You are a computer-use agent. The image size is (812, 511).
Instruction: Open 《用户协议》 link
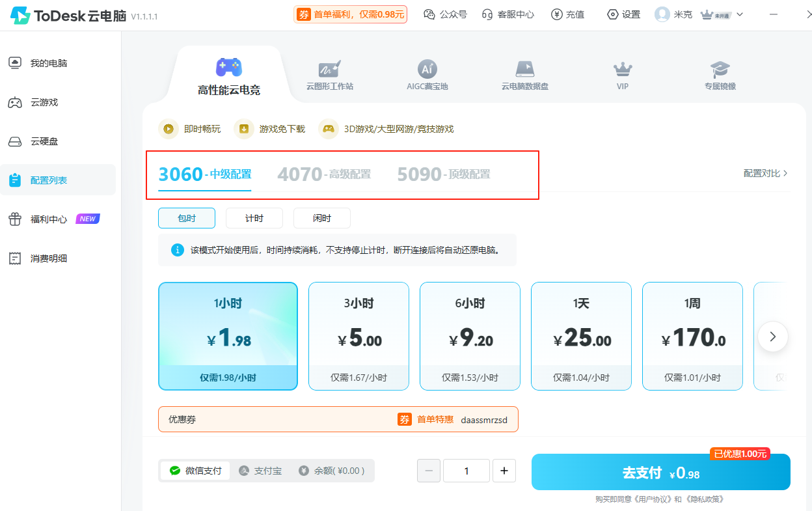(x=653, y=499)
